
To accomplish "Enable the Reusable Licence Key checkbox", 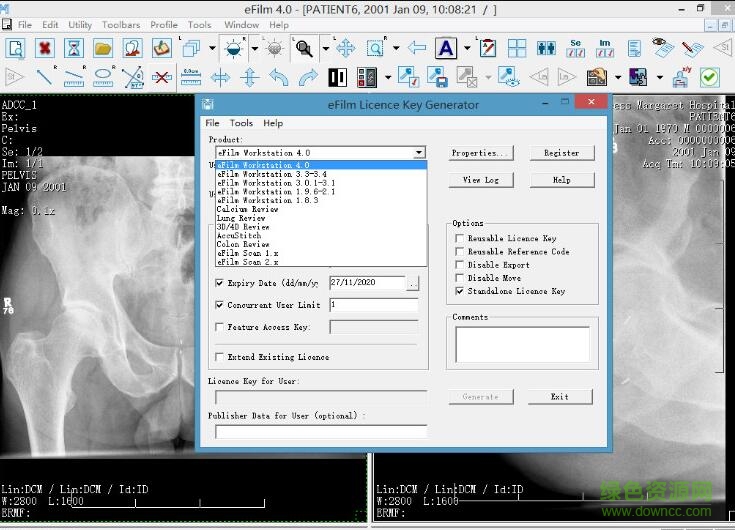I will click(459, 239).
